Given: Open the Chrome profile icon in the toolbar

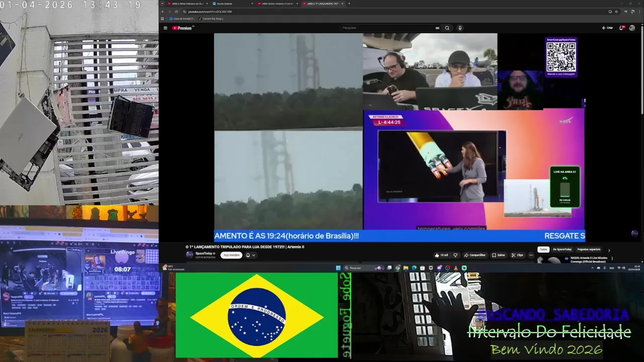Looking at the screenshot, I should click(x=632, y=12).
